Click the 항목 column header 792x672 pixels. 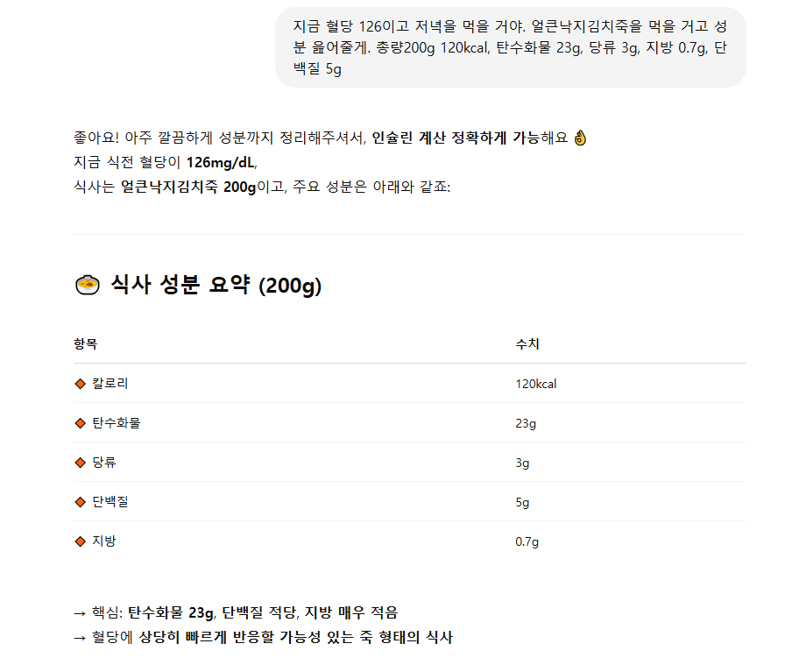point(85,344)
